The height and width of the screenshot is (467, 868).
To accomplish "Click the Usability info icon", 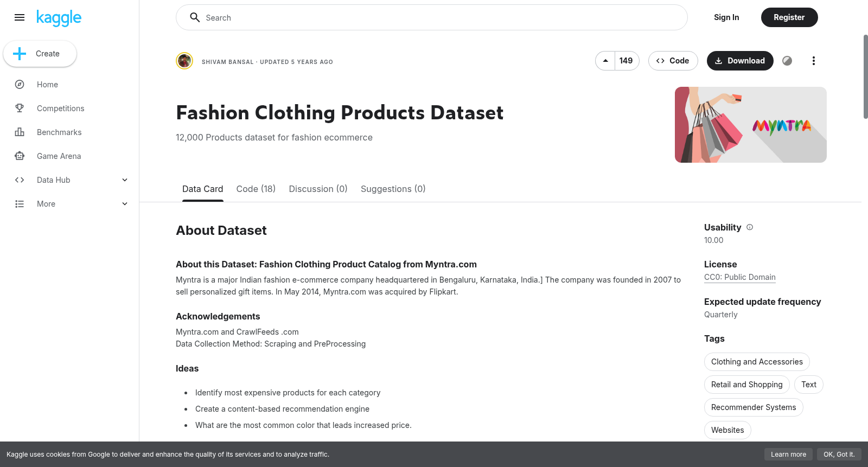I will click(750, 227).
